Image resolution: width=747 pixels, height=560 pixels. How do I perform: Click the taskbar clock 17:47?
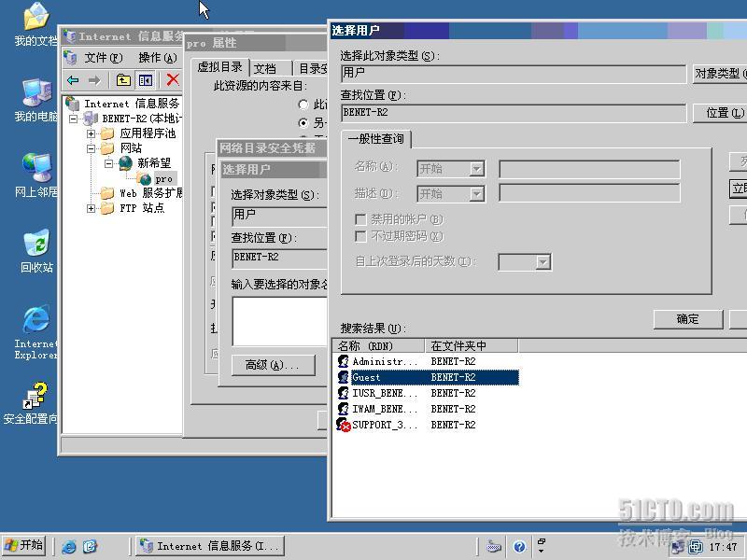pyautogui.click(x=723, y=547)
